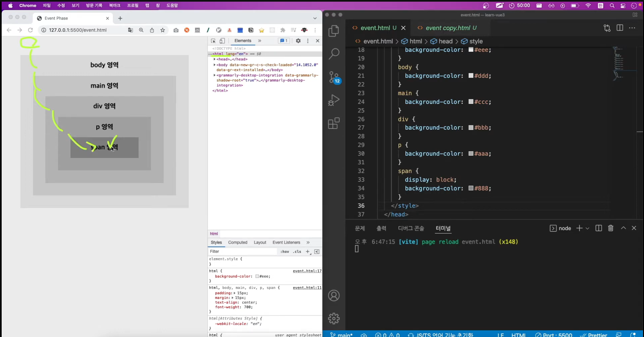Split the VS Code editor right
This screenshot has height=337, width=644.
620,28
